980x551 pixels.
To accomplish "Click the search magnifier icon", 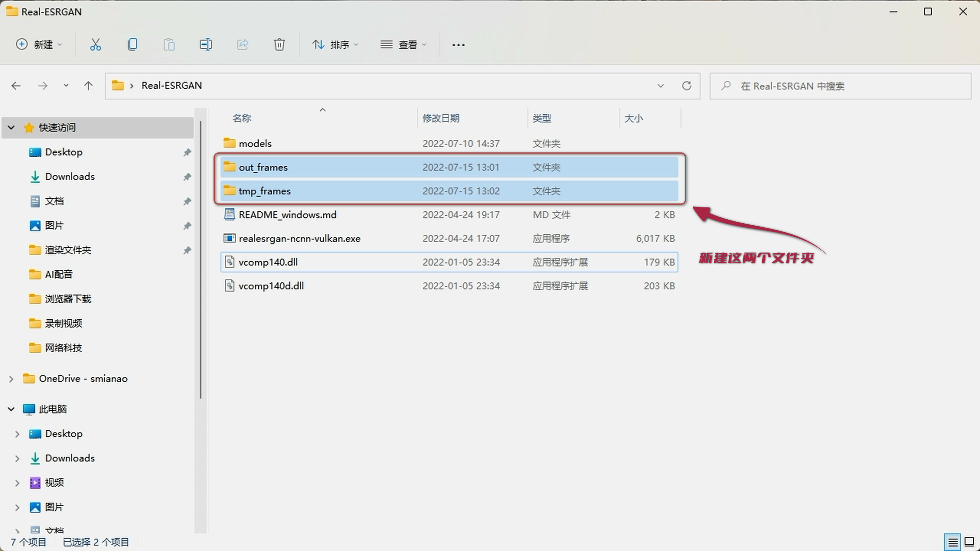I will click(726, 85).
